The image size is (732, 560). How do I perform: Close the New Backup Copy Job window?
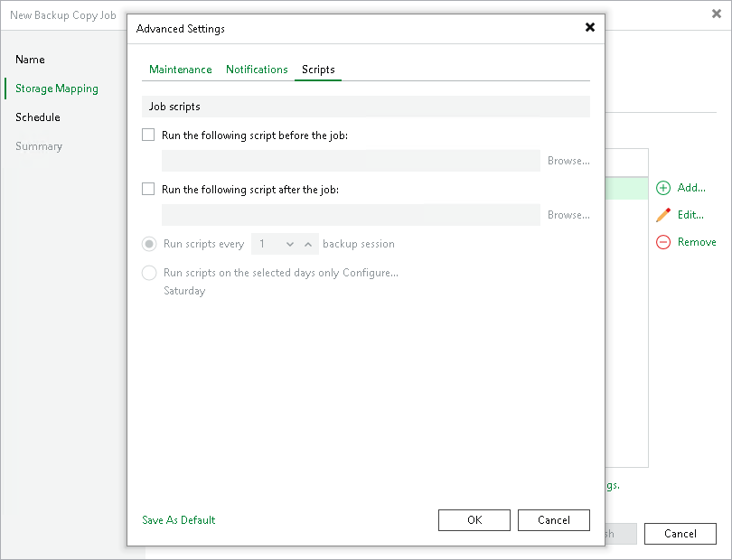click(717, 14)
